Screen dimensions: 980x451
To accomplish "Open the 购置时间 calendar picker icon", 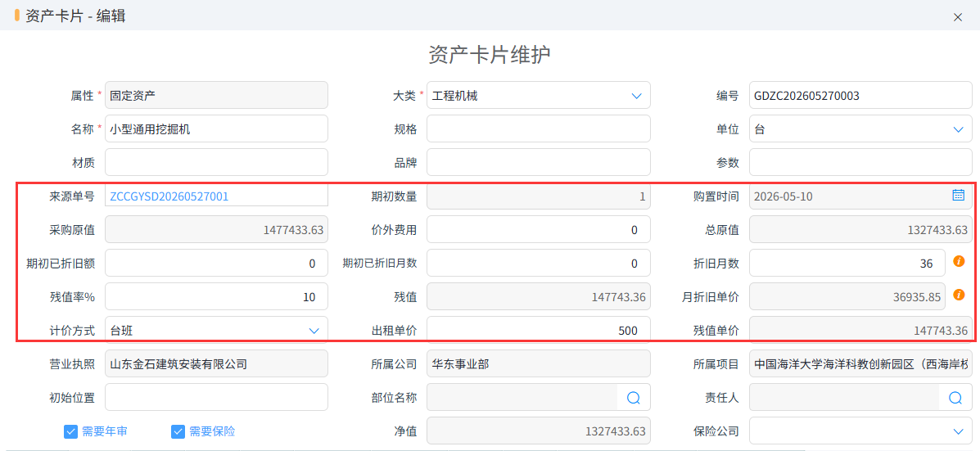I will [x=958, y=196].
